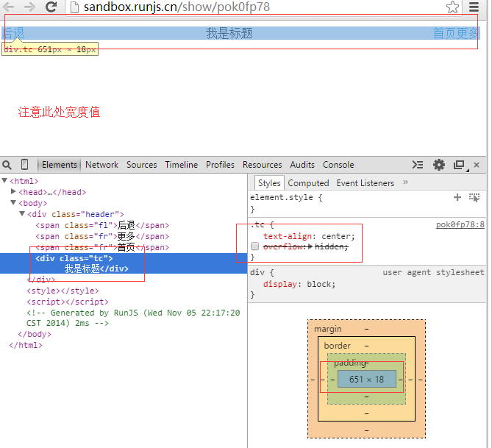This screenshot has height=448, width=492.
Task: Change the DevTools dock side icon
Action: tap(460, 165)
